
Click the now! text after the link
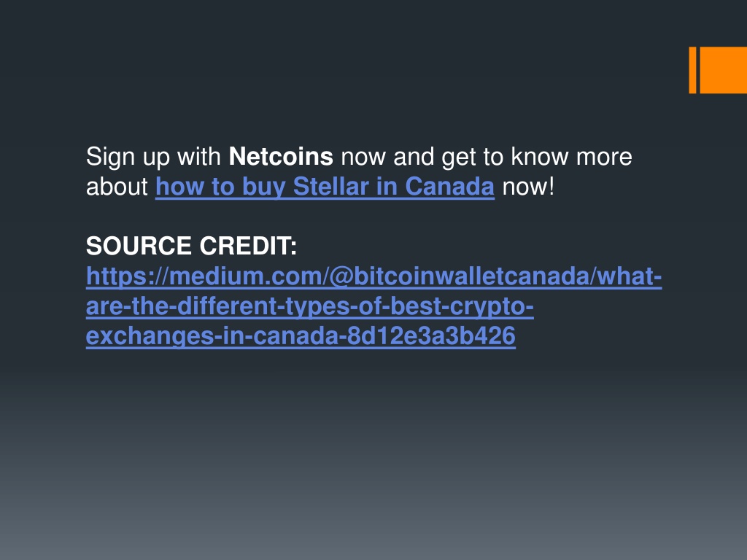[x=528, y=187]
